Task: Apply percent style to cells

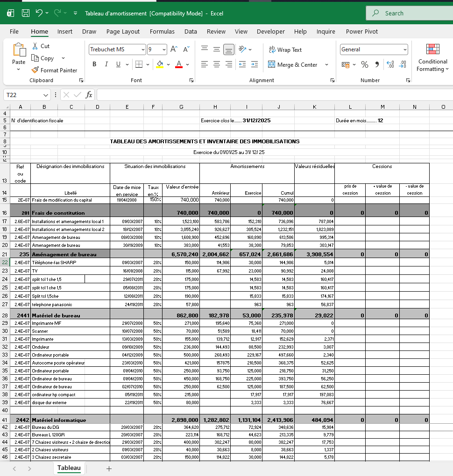Action: click(365, 65)
